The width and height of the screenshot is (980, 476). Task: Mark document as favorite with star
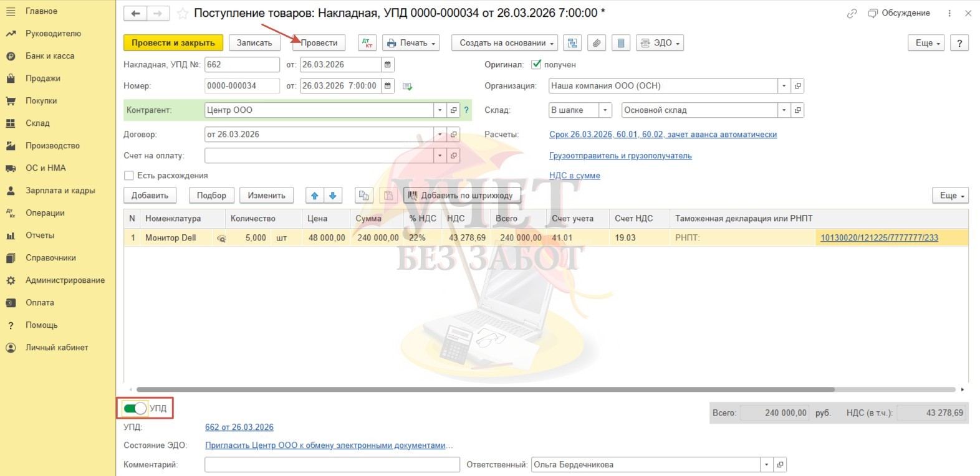coord(183,13)
